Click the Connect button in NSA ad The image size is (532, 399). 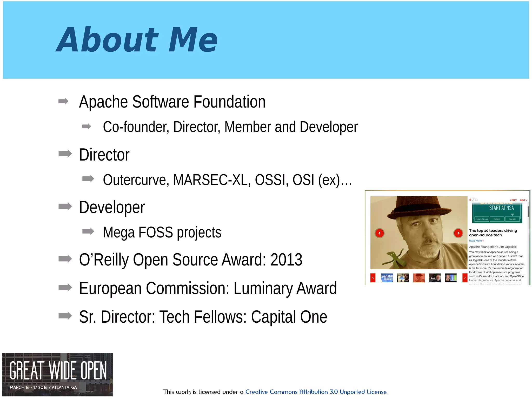(497, 219)
